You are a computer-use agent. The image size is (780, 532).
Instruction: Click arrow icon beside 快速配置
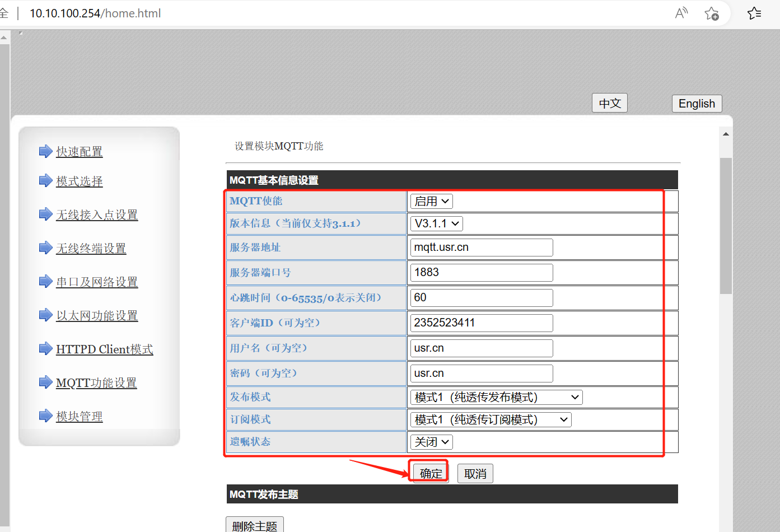45,151
